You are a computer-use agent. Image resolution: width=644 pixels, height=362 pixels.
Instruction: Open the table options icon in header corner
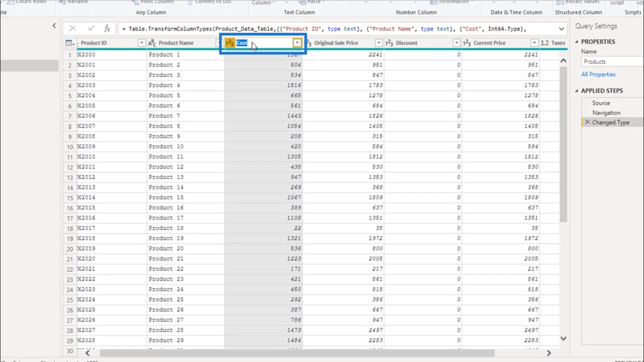pos(70,43)
